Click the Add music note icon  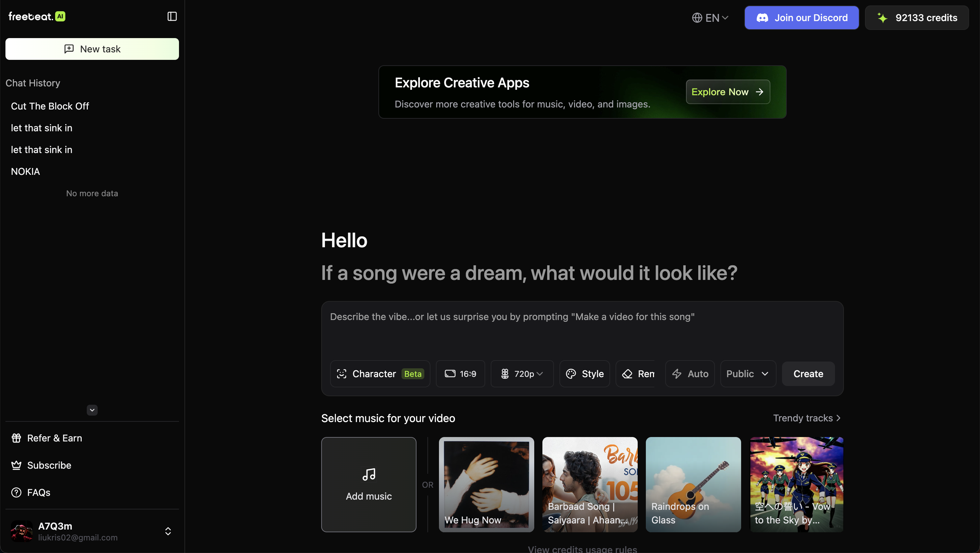pyautogui.click(x=369, y=475)
